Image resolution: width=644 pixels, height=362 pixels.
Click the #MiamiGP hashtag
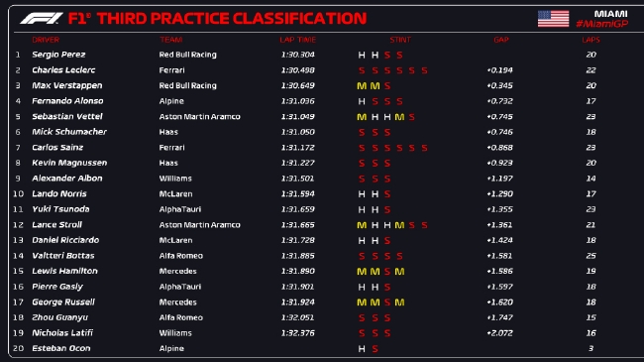tap(601, 24)
